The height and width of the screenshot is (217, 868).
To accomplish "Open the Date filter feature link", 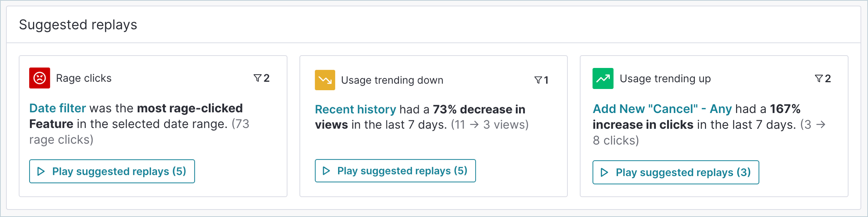I will 58,108.
